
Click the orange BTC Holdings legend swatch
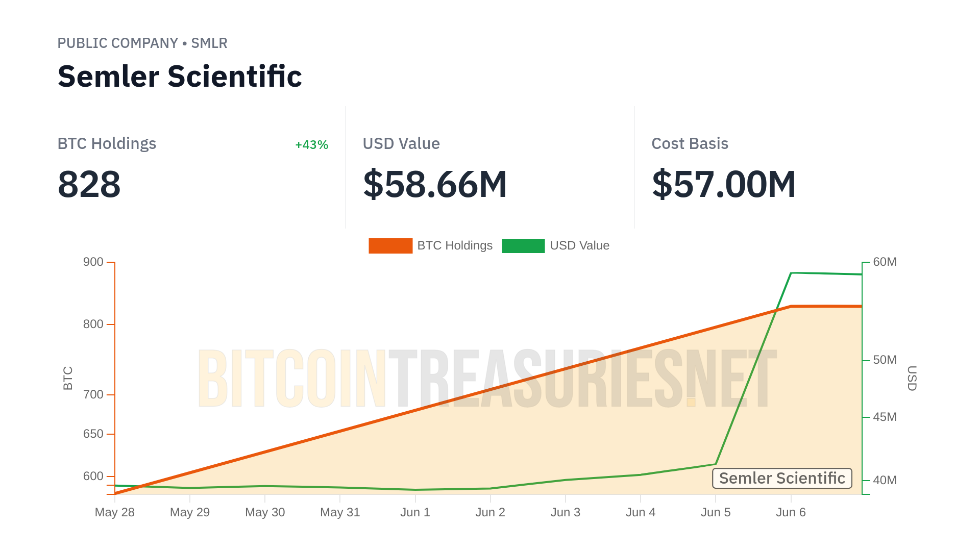pyautogui.click(x=390, y=246)
